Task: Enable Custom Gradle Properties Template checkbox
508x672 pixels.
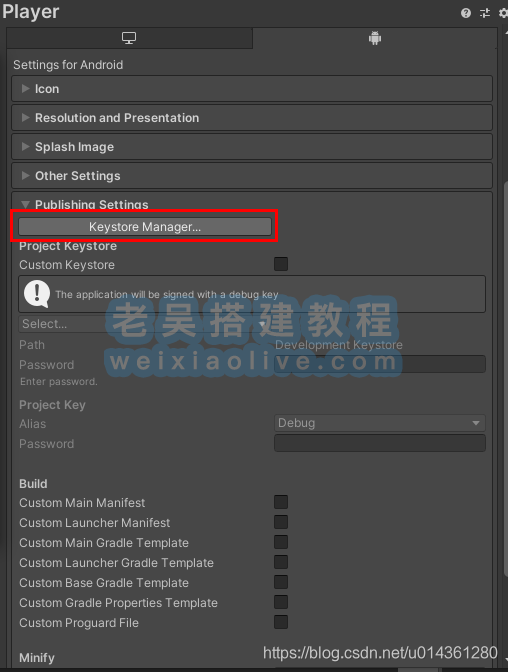Action: (x=281, y=602)
